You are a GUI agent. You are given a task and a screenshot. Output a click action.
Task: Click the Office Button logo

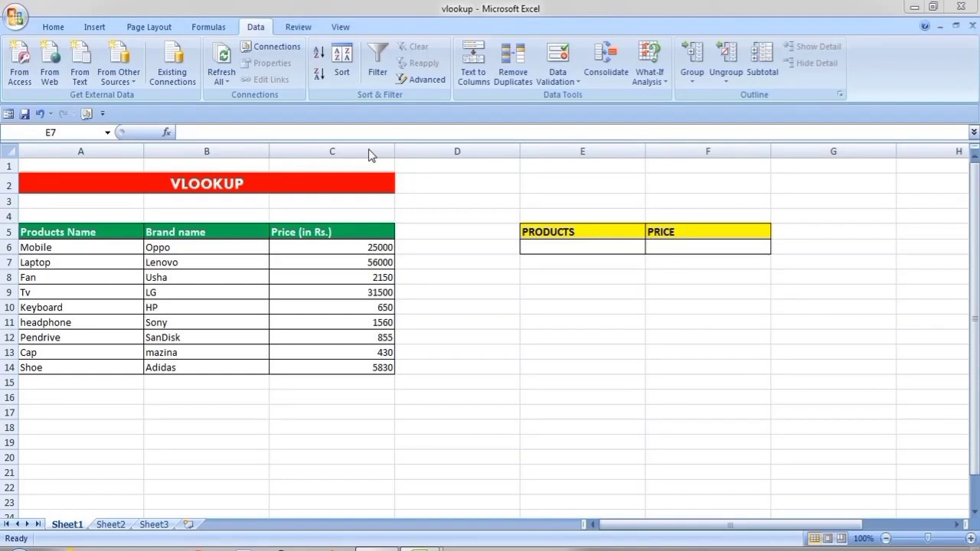tap(15, 16)
